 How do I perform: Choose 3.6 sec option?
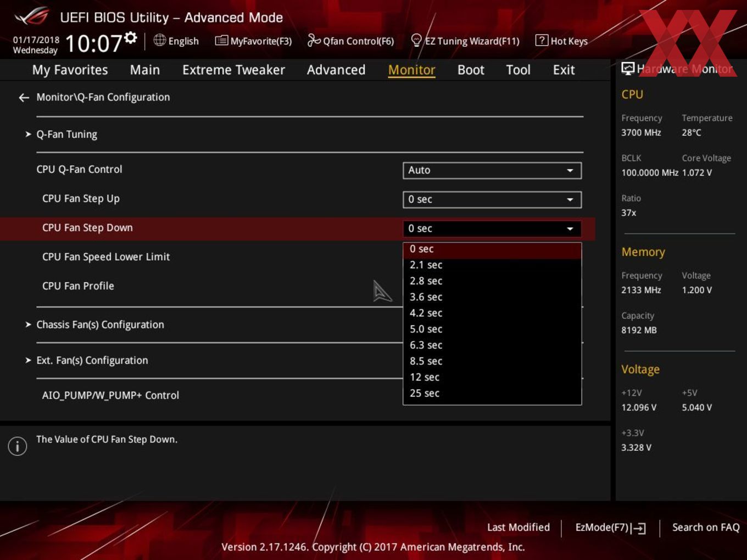[x=492, y=297]
